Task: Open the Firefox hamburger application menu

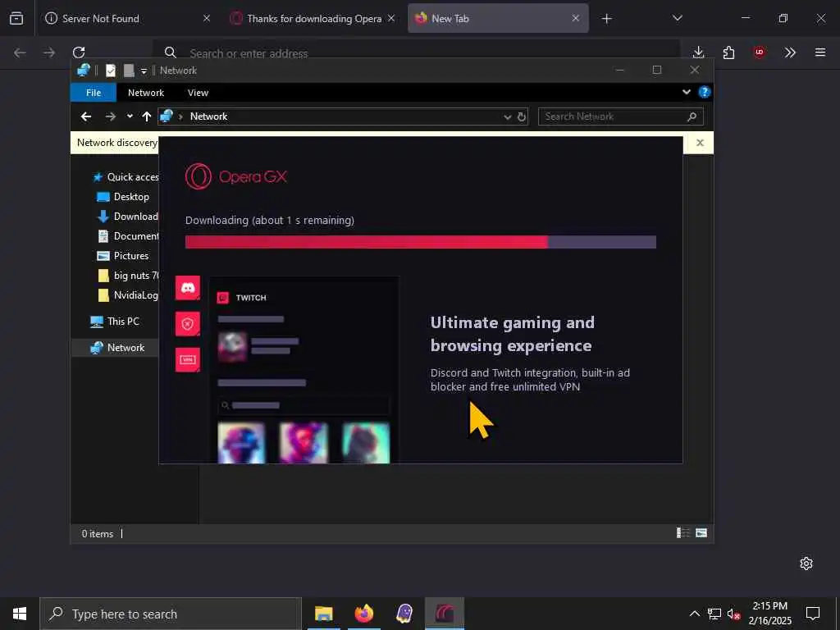Action: coord(820,52)
